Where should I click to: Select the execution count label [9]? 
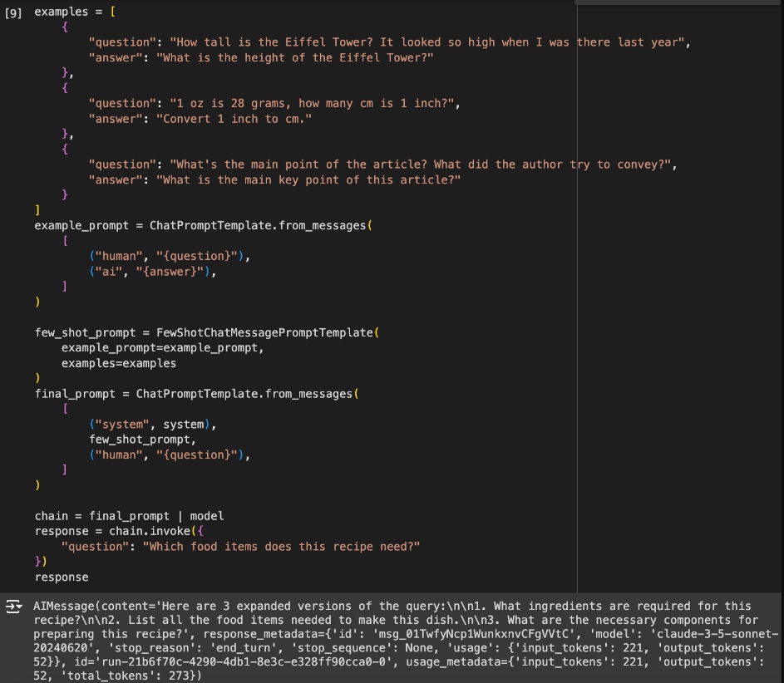click(12, 12)
